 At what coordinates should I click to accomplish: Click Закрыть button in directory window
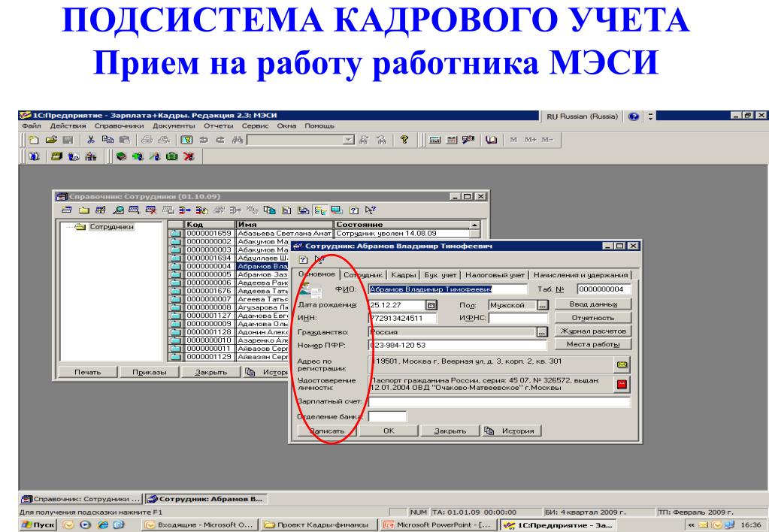click(211, 372)
